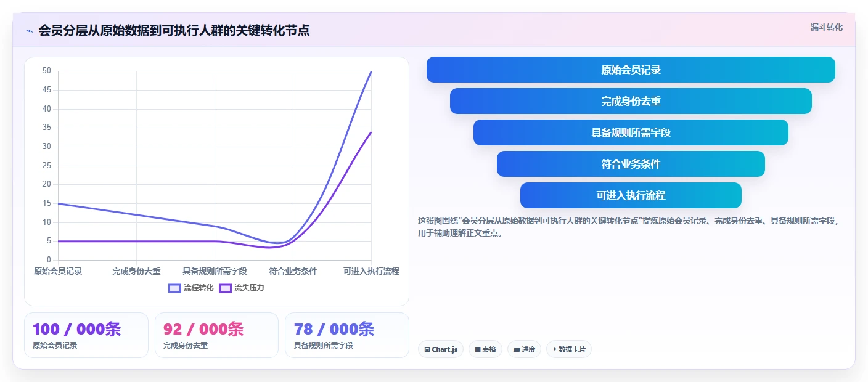Click the Chart.js tag chip
The height and width of the screenshot is (382, 868).
tap(441, 349)
